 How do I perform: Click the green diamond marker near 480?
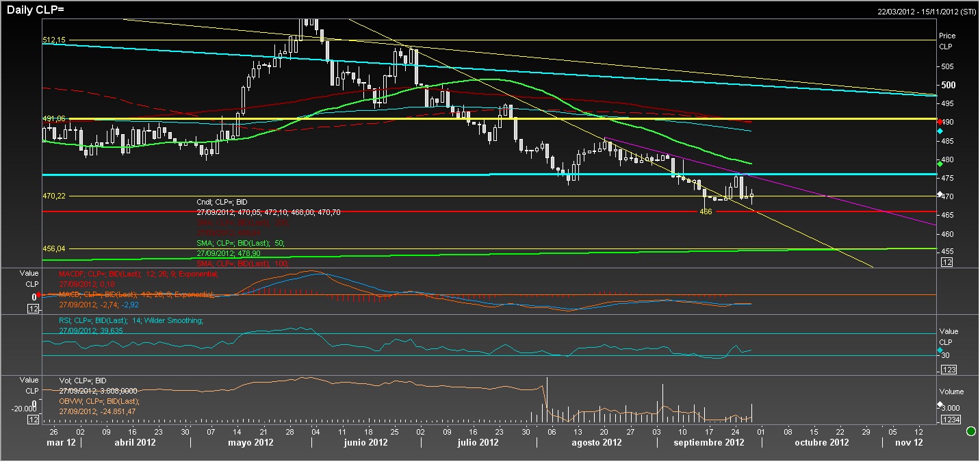pos(940,164)
